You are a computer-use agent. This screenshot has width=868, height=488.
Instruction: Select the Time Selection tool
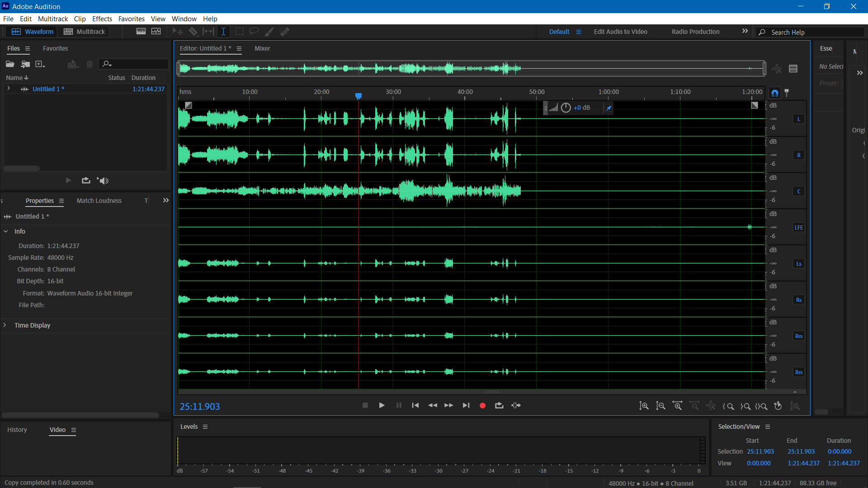(x=223, y=32)
